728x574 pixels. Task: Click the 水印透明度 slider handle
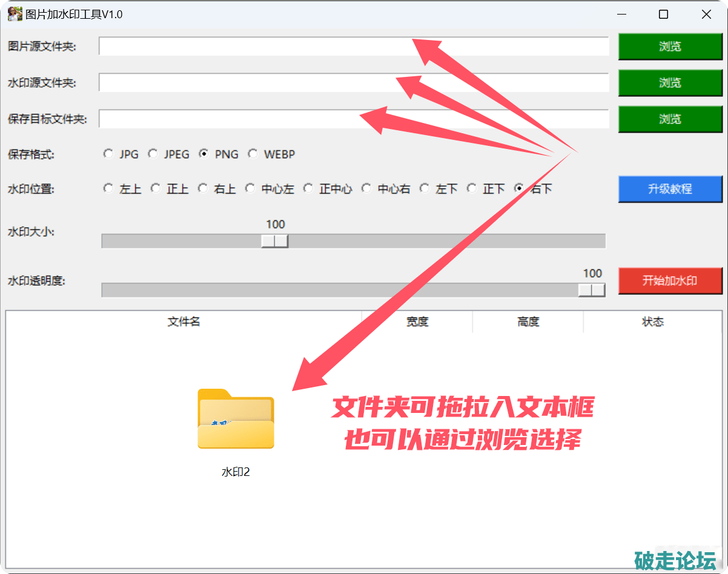[x=591, y=290]
